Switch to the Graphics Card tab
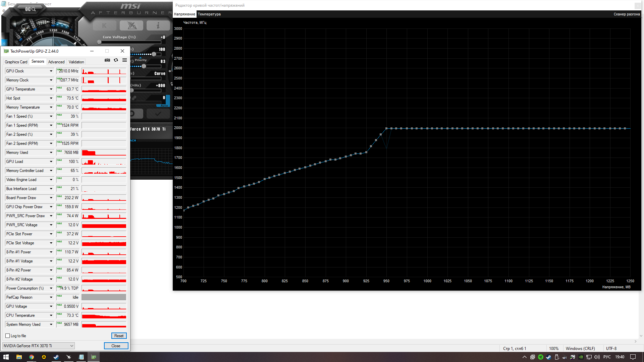 (x=16, y=62)
